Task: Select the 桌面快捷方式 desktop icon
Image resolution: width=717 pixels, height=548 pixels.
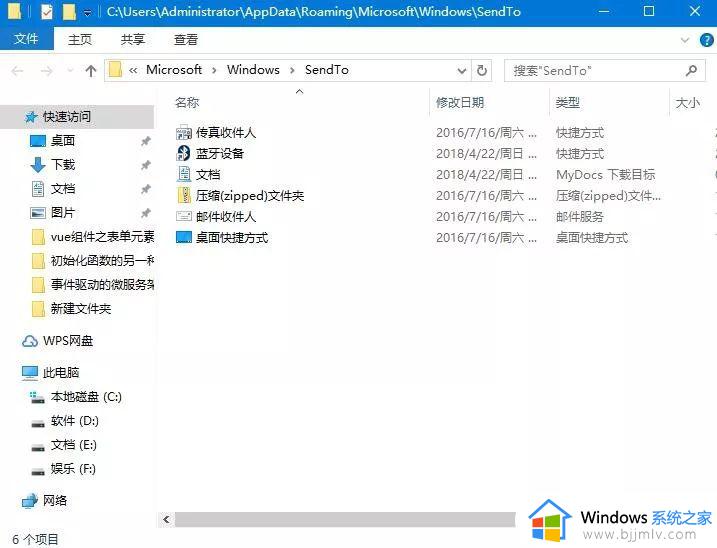Action: pyautogui.click(x=184, y=237)
